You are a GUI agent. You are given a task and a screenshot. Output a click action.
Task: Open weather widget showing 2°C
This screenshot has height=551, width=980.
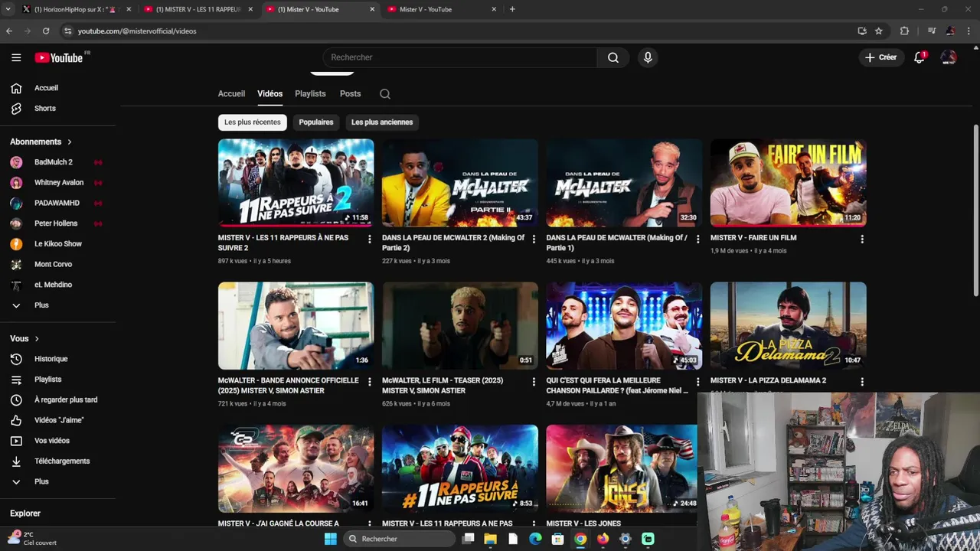32,539
